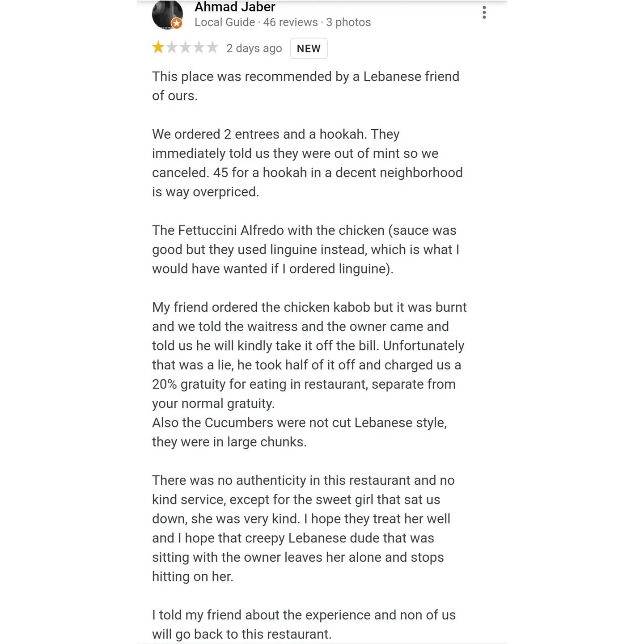Screen dimensions: 644x644
Task: Click the NEW badge
Action: pos(309,48)
